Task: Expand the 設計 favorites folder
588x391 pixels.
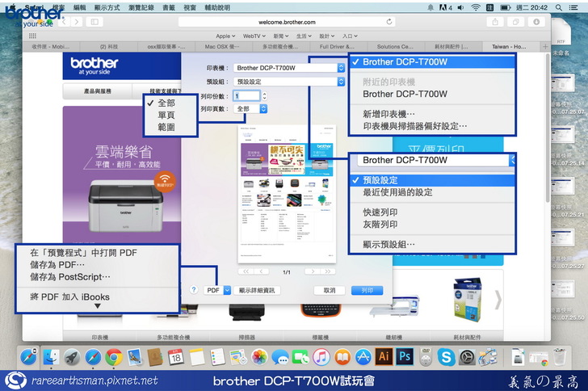Action: (x=326, y=36)
